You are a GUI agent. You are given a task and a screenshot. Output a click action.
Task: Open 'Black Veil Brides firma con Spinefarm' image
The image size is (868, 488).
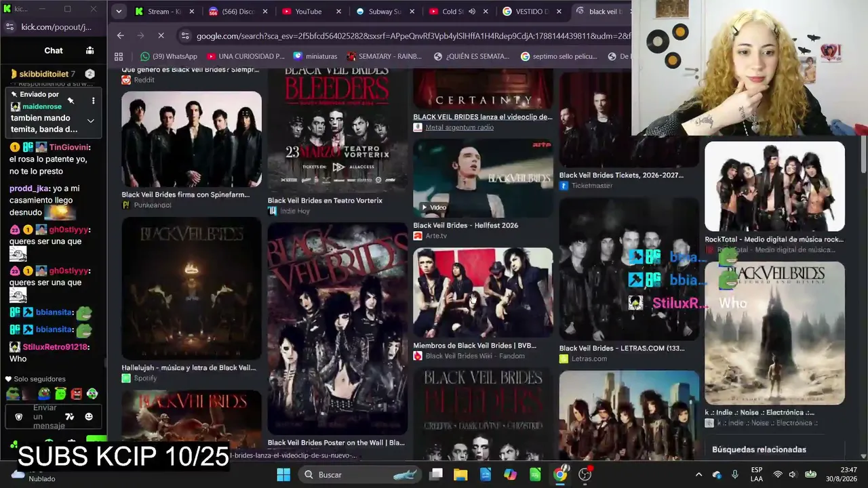click(191, 139)
